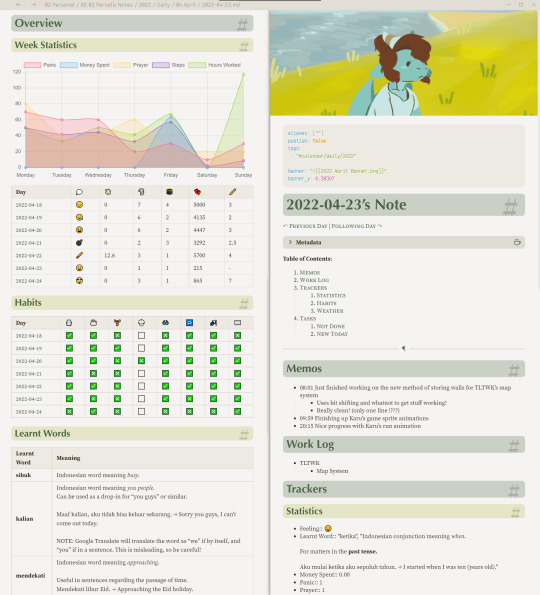The width and height of the screenshot is (540, 595).
Task: Click the hash icon on Memos heading
Action: point(514,370)
